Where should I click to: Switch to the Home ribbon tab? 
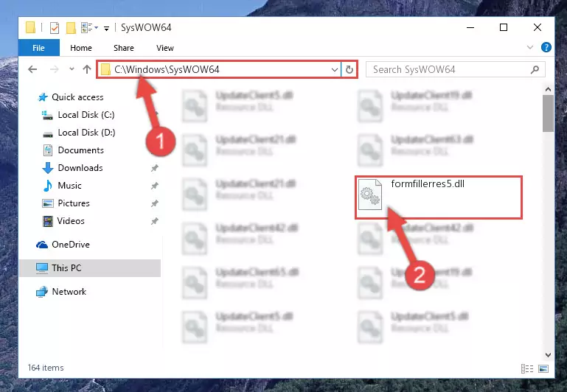(x=81, y=48)
